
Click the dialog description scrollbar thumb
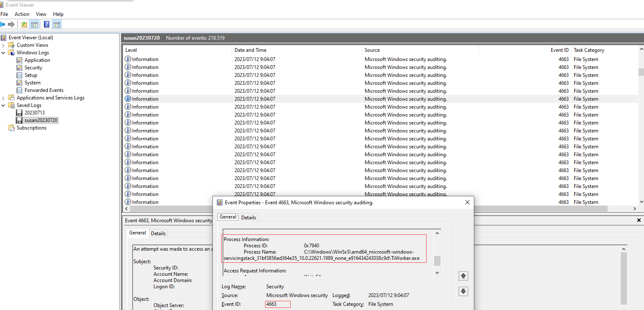[x=437, y=261]
